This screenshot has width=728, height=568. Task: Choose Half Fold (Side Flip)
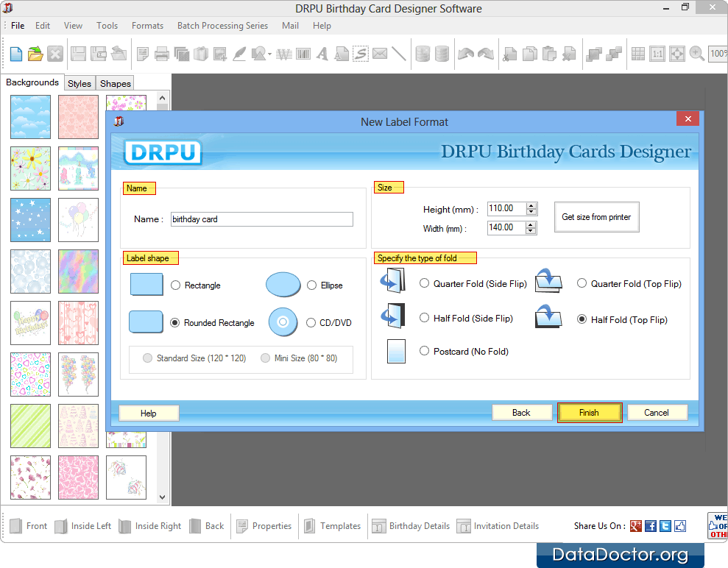point(424,318)
